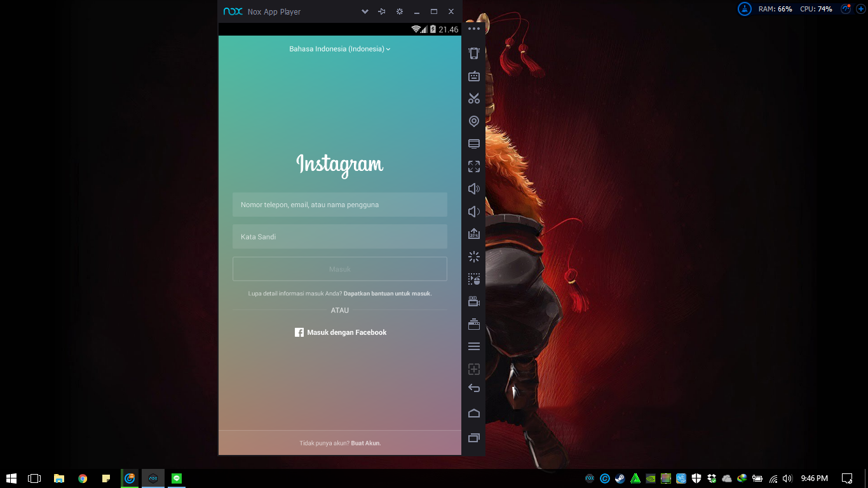Click the speedometer gauge icon beside CPU

[846, 9]
